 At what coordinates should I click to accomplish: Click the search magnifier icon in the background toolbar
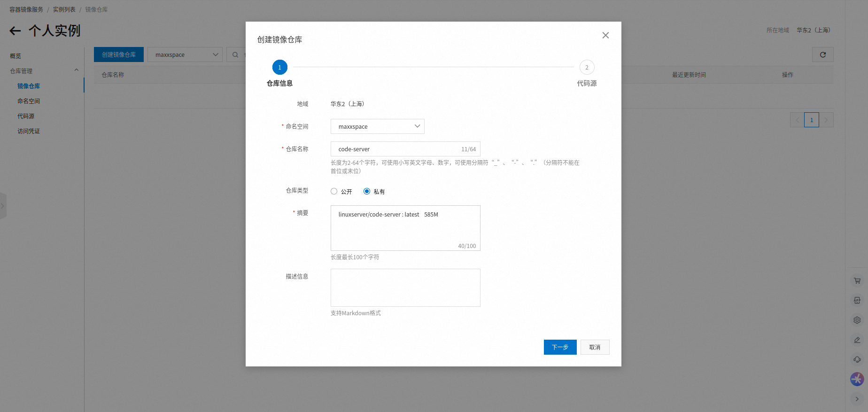coord(235,54)
